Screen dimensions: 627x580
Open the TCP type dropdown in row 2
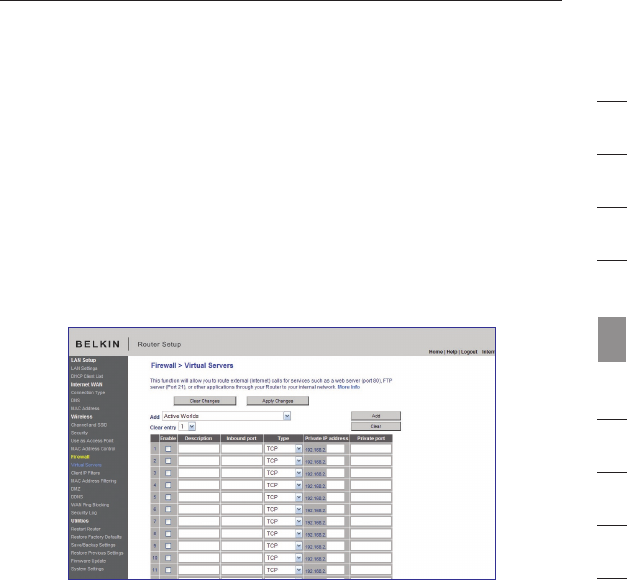[x=283, y=461]
